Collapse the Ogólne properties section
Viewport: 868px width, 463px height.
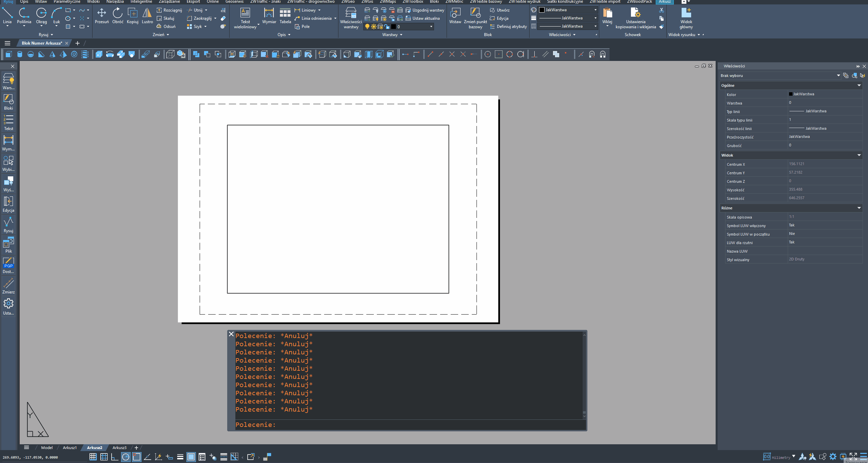859,85
